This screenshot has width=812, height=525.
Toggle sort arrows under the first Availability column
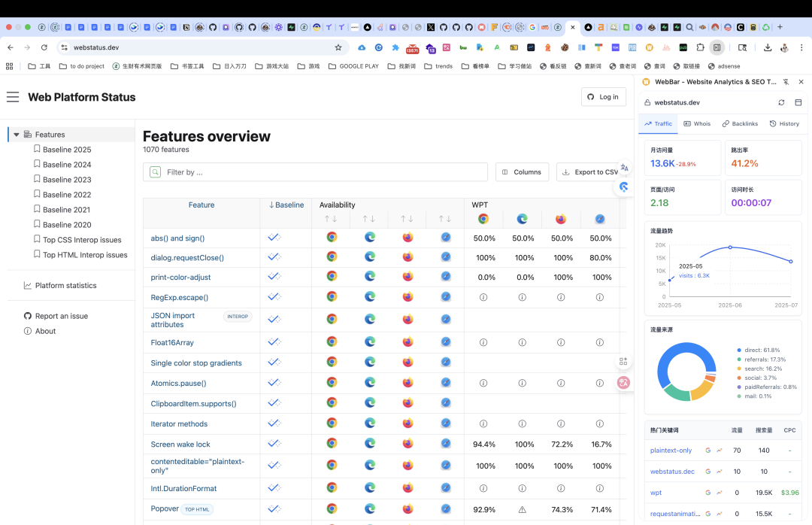click(x=330, y=219)
